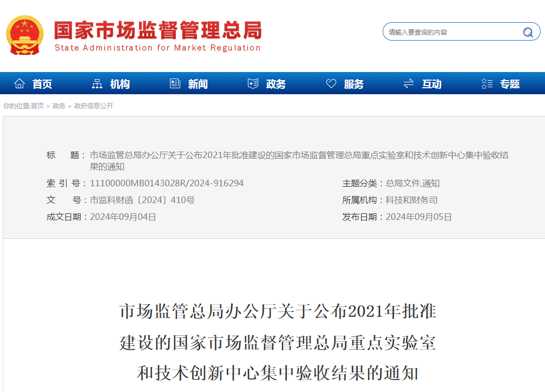Click the heart icon beside 服务
Image resolution: width=545 pixels, height=392 pixels.
tap(331, 83)
